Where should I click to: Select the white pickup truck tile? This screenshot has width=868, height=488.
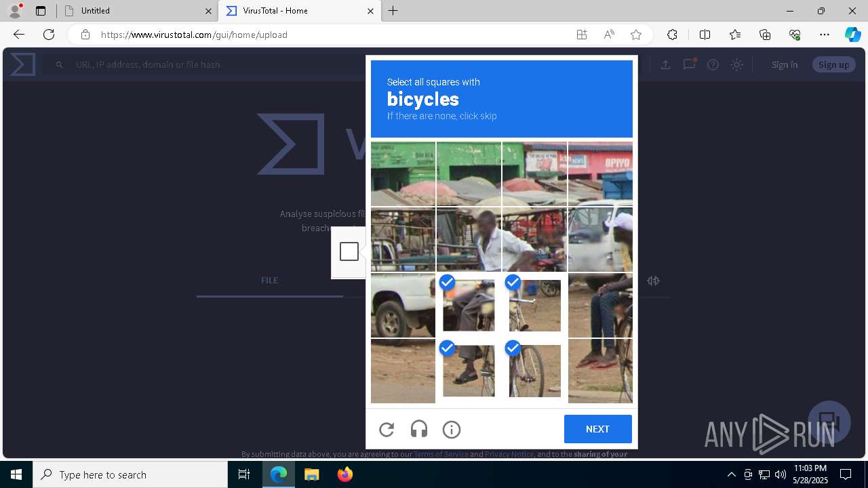(x=403, y=305)
